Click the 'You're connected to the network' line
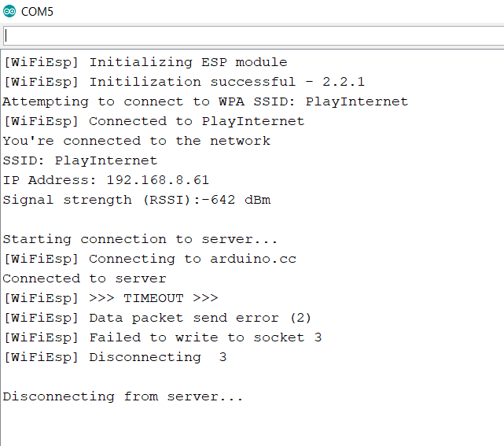The height and width of the screenshot is (446, 504). click(137, 141)
